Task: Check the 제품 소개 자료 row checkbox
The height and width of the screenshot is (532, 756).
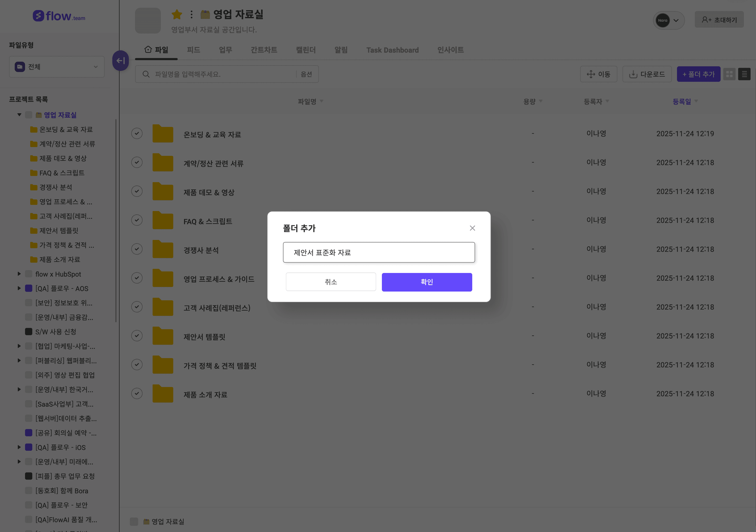Action: tap(137, 393)
